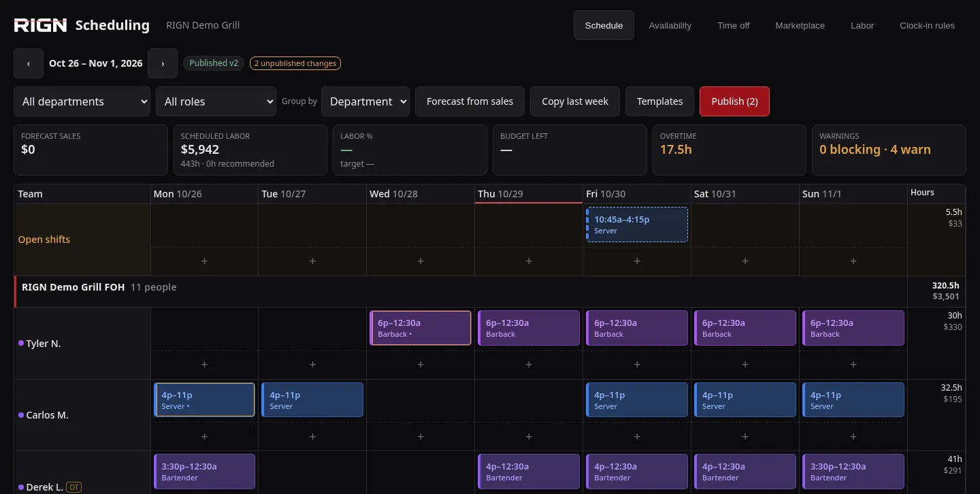Add a Sunday shift for Tyler N.
The width and height of the screenshot is (980, 494).
(853, 365)
